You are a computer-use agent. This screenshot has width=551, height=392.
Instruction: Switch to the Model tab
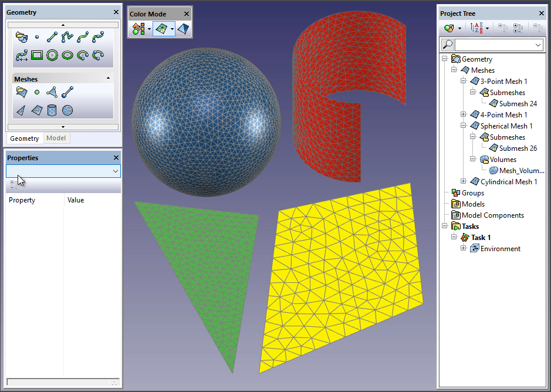point(56,138)
